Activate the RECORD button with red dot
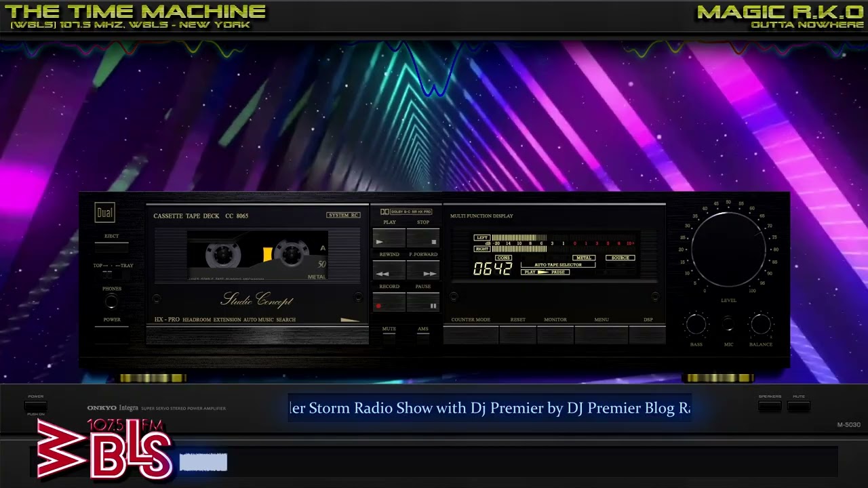This screenshot has height=488, width=868. pyautogui.click(x=389, y=303)
